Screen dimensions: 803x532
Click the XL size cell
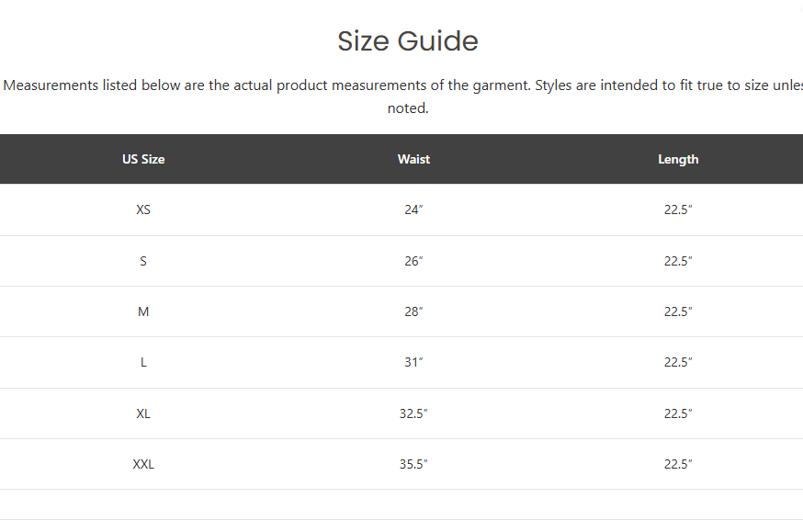coord(143,413)
